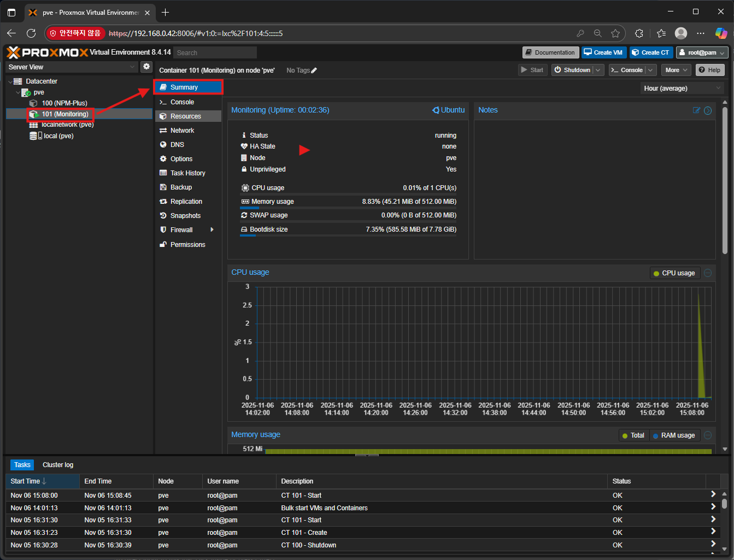The height and width of the screenshot is (560, 734).
Task: Open the Snapshots menu item
Action: [x=188, y=216]
